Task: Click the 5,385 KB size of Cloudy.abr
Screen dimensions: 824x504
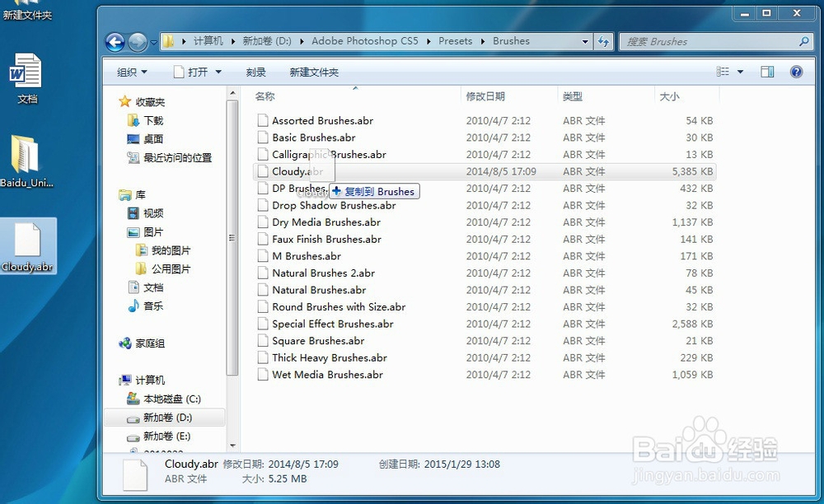Action: point(692,171)
